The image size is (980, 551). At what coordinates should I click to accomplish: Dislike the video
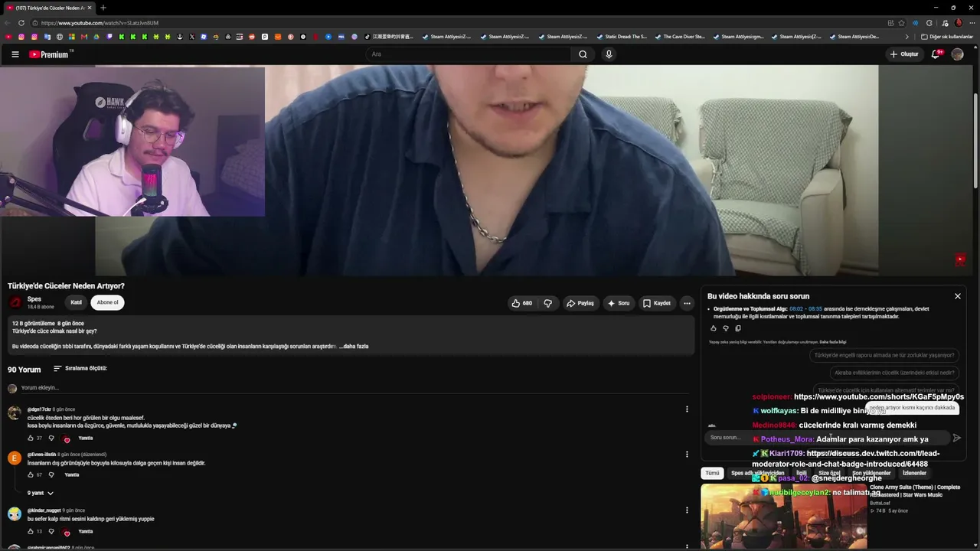click(547, 303)
